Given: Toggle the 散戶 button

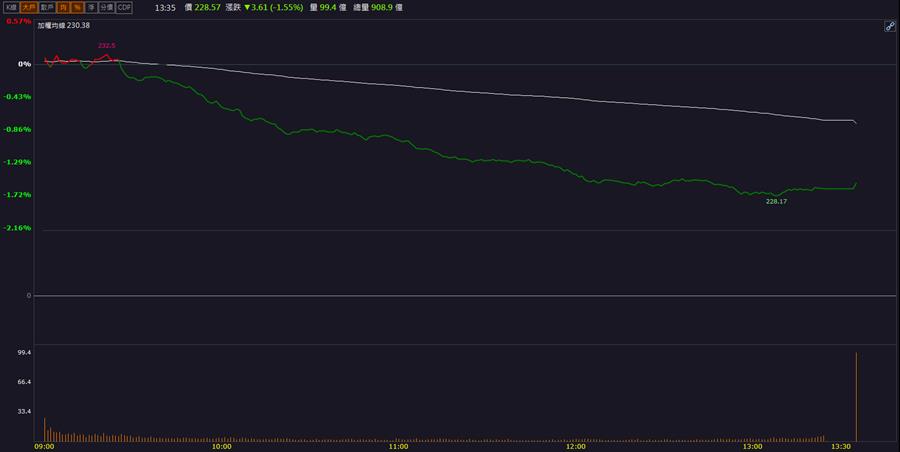Looking at the screenshot, I should [47, 7].
